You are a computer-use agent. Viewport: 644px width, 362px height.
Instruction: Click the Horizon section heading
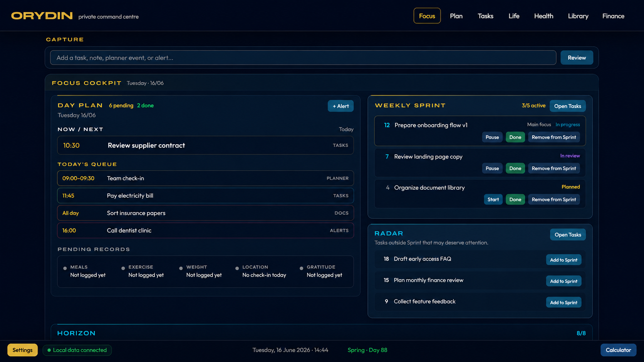76,333
